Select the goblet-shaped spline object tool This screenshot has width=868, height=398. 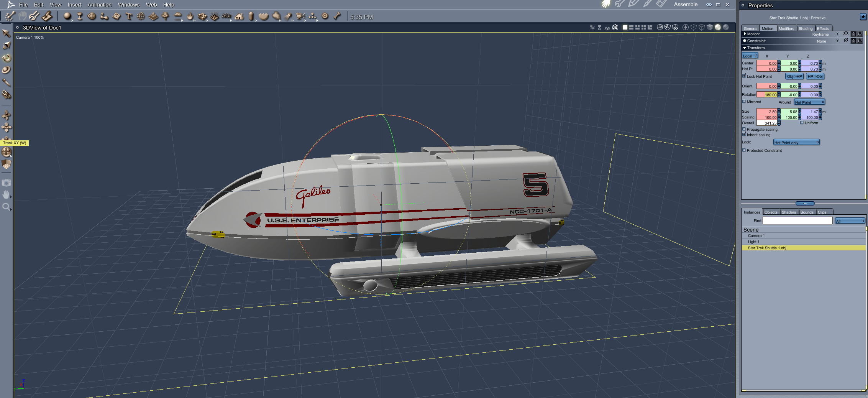coord(80,16)
